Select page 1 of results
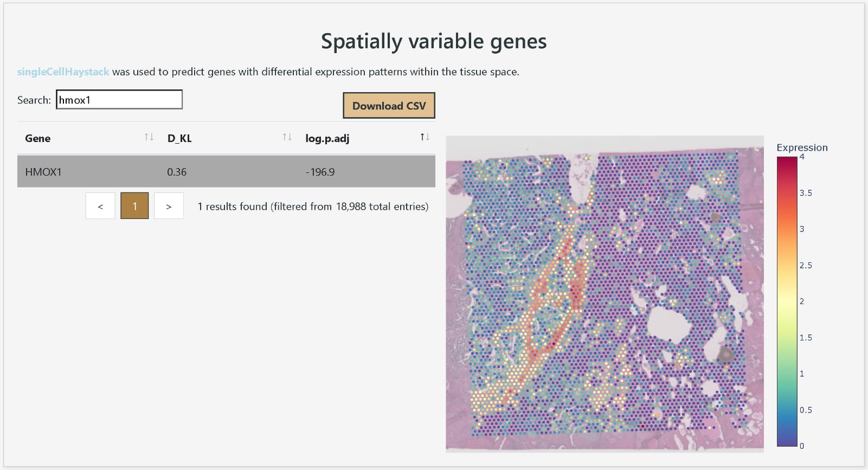The image size is (868, 470). (x=134, y=206)
